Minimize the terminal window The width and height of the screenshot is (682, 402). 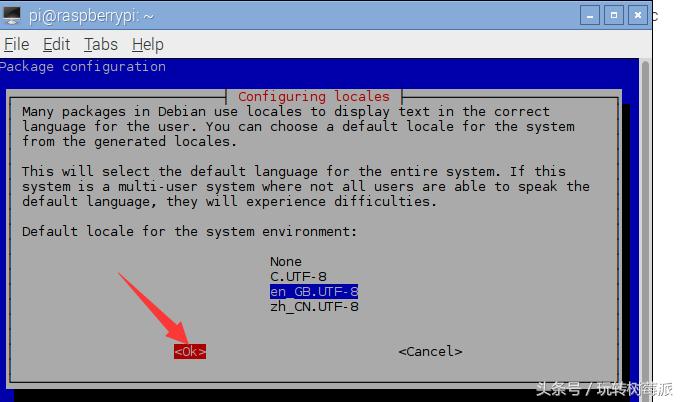click(590, 15)
